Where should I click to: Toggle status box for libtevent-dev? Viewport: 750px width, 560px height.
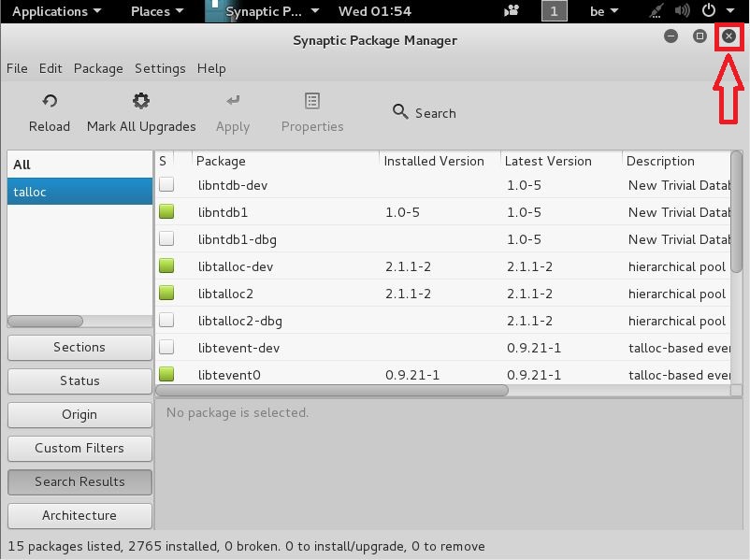tap(166, 347)
